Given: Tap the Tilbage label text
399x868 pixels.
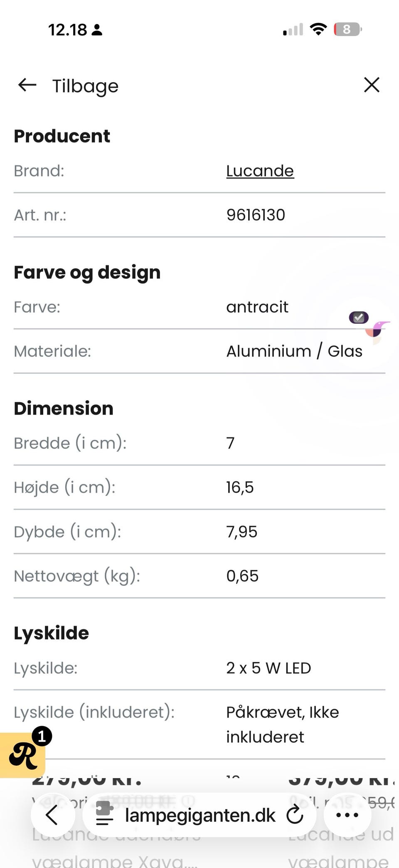Looking at the screenshot, I should coord(85,86).
